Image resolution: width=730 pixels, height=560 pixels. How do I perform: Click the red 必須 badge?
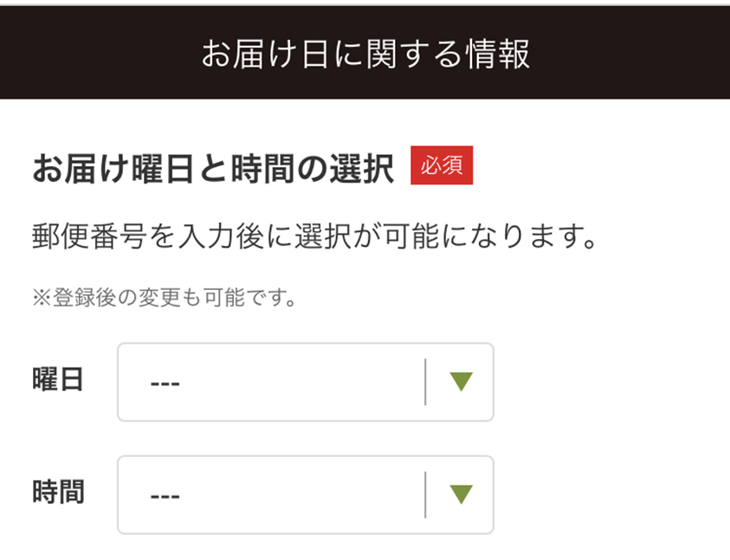(442, 166)
